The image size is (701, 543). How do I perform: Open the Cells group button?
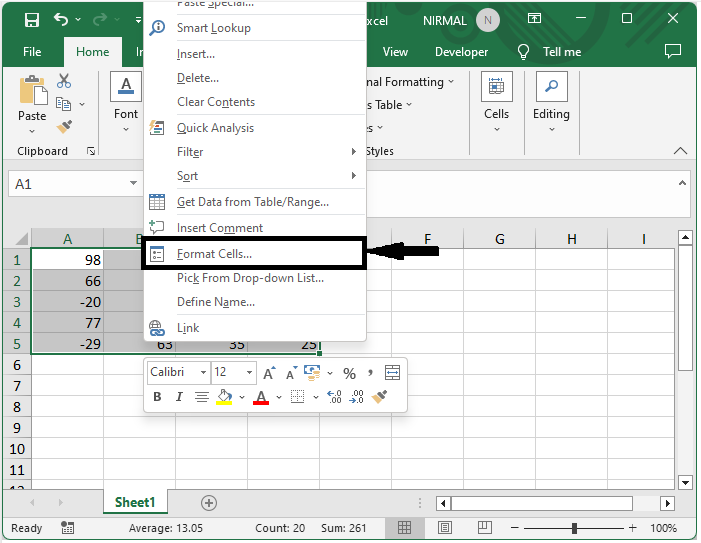click(x=496, y=103)
